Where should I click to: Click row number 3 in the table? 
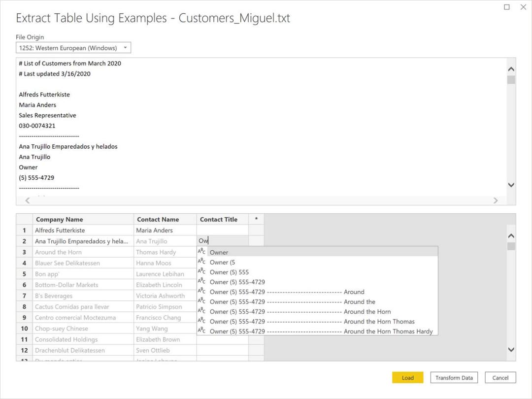[x=25, y=252]
